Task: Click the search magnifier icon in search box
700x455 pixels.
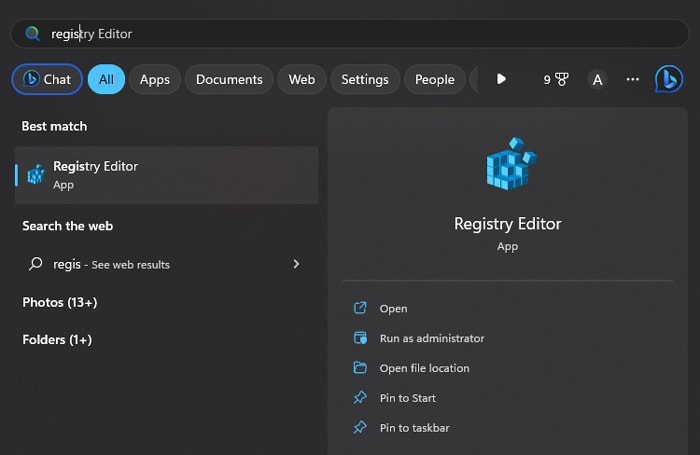Action: click(x=32, y=33)
